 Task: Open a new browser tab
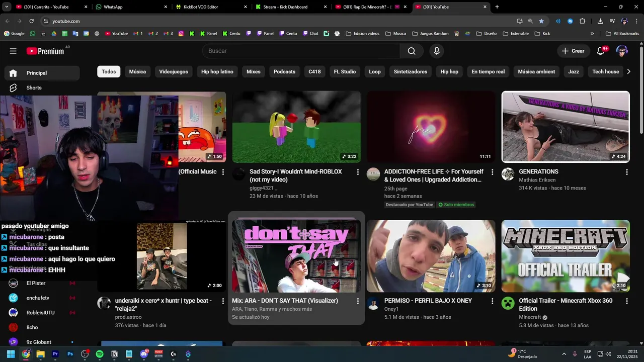(497, 7)
